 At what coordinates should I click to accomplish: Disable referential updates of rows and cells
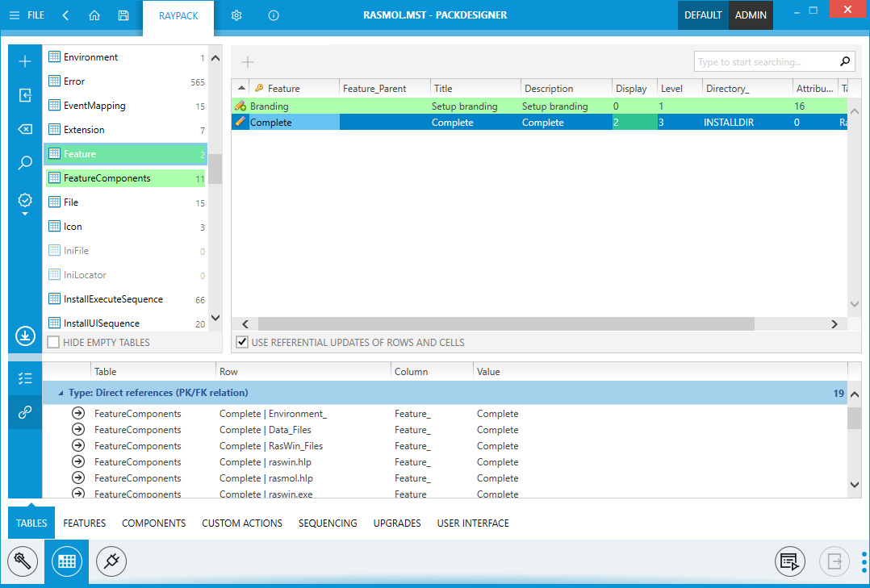pyautogui.click(x=242, y=343)
